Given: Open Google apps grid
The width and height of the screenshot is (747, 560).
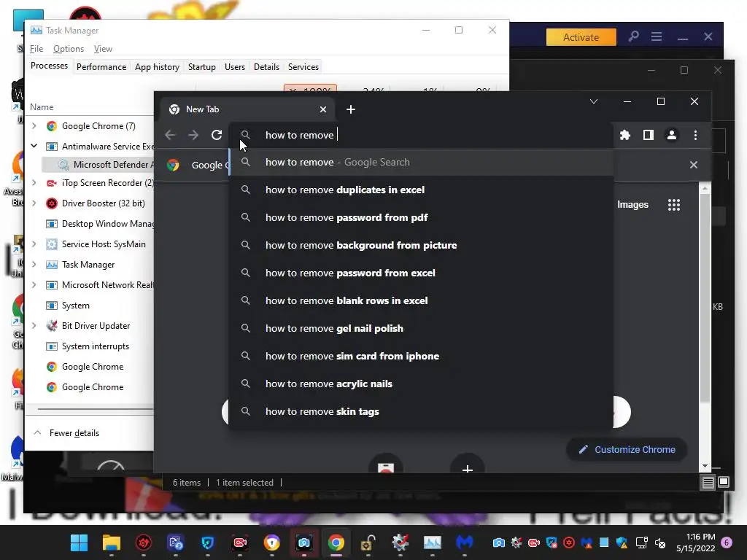Looking at the screenshot, I should tap(673, 205).
